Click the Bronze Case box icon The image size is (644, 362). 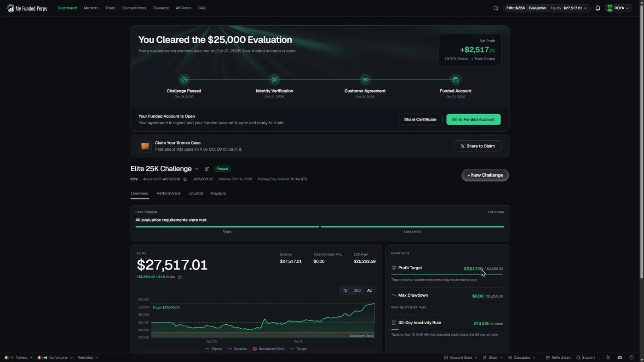(x=145, y=146)
